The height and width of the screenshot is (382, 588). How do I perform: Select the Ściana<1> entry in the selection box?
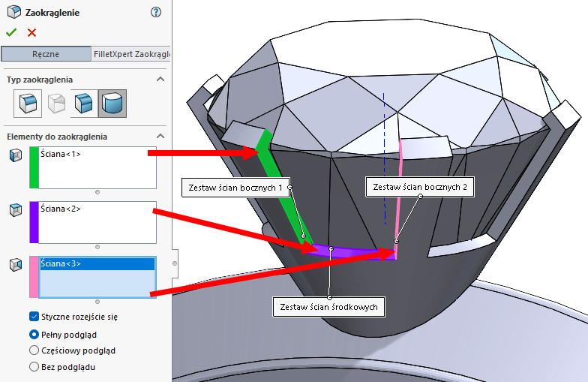(x=61, y=155)
